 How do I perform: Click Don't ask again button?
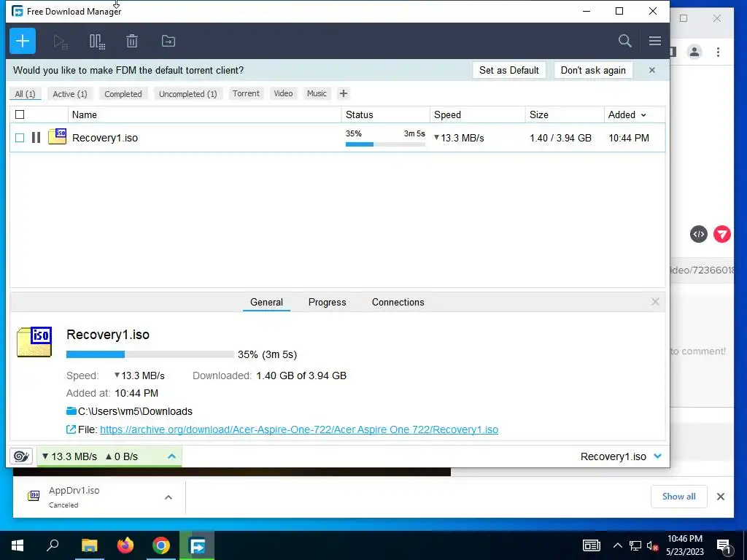593,70
